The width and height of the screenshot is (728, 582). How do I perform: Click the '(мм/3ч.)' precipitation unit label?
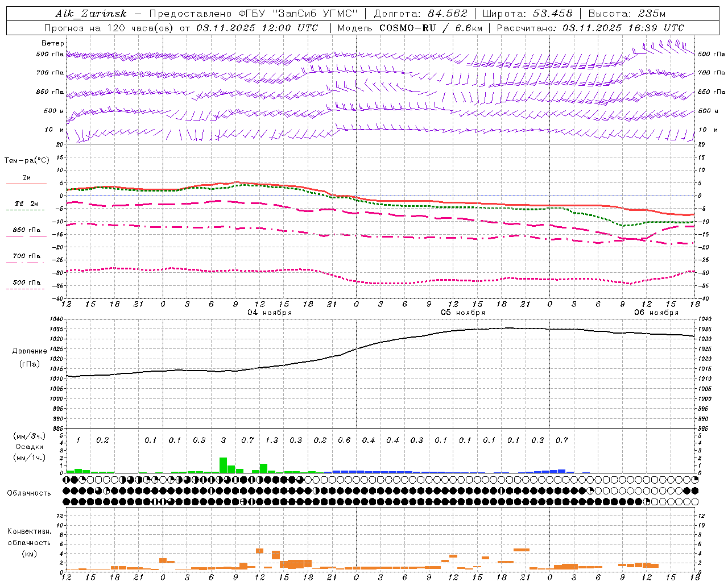[30, 436]
